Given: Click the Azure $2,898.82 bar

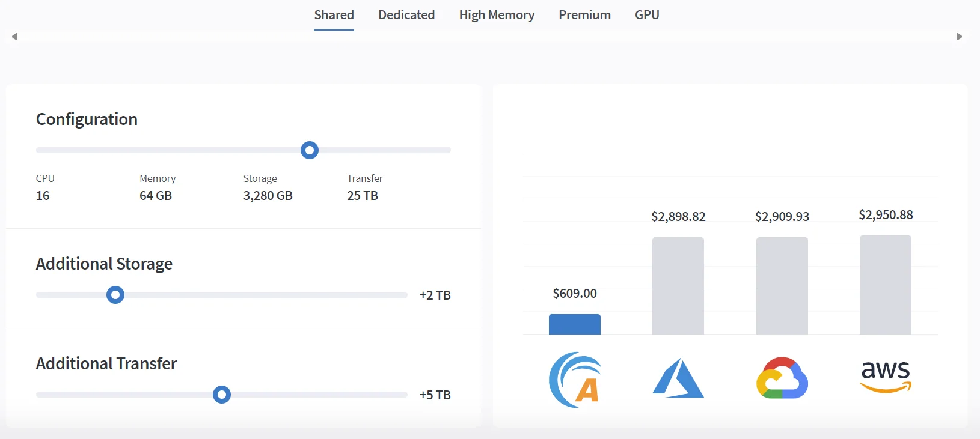Looking at the screenshot, I should pyautogui.click(x=678, y=286).
